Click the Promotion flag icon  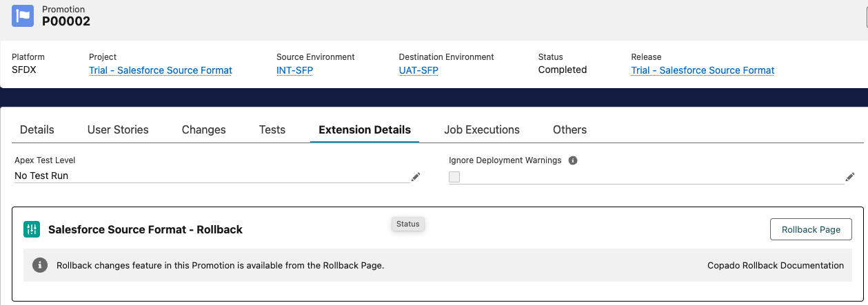pyautogui.click(x=23, y=16)
